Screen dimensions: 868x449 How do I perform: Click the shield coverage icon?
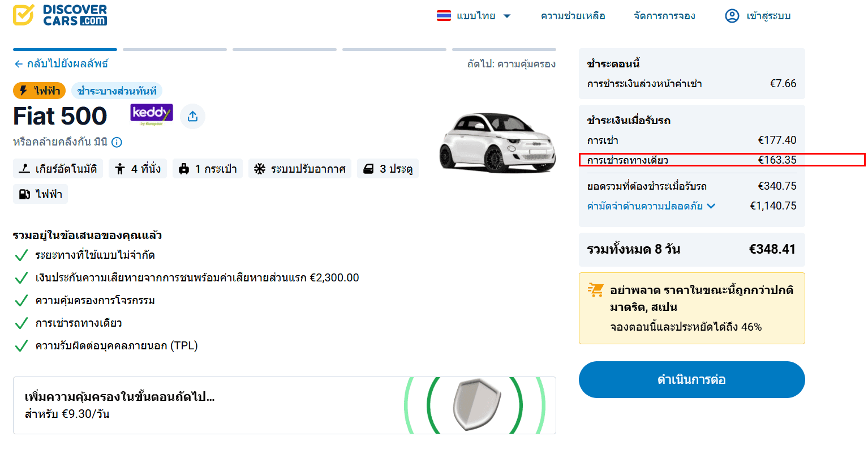pyautogui.click(x=476, y=404)
